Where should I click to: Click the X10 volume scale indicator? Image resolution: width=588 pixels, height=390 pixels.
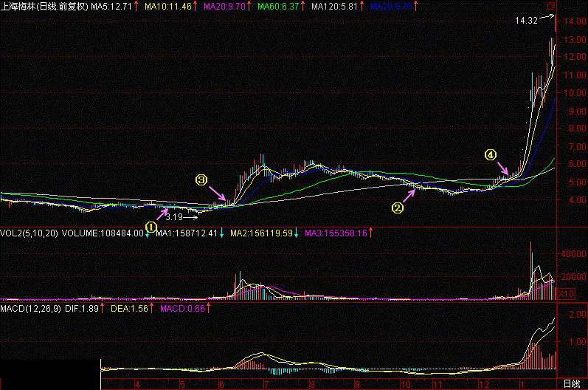(x=564, y=293)
